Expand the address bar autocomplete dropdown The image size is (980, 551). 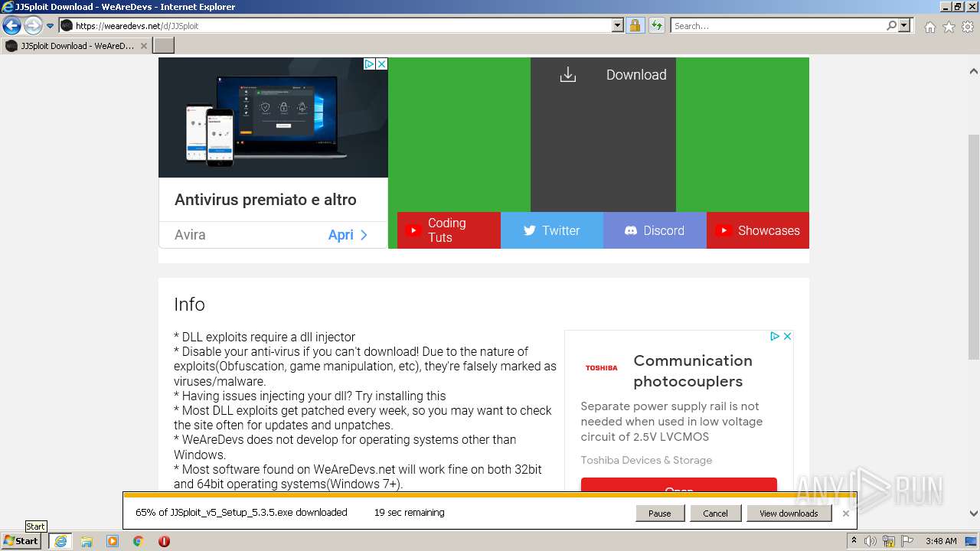618,25
